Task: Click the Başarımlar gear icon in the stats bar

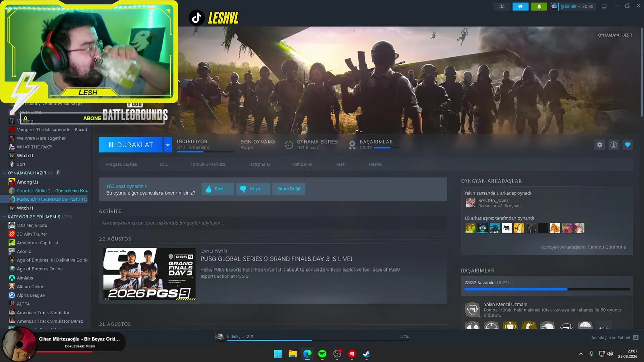Action: click(352, 145)
